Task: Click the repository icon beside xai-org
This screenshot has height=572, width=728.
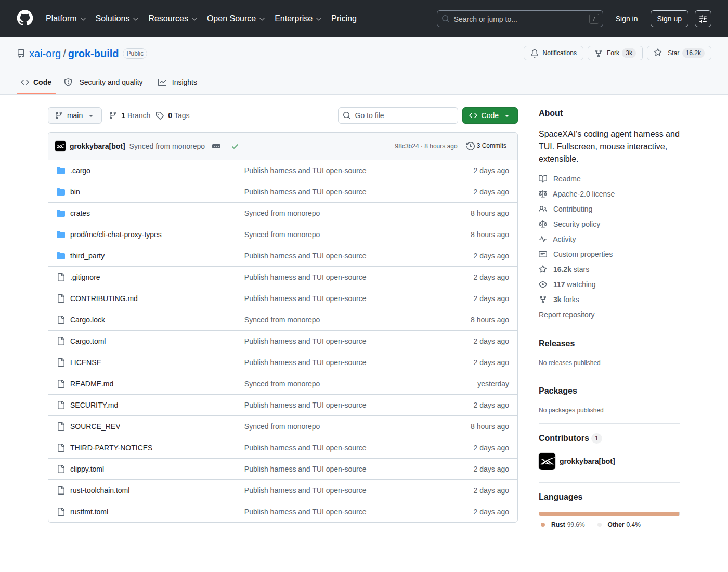Action: click(x=21, y=54)
